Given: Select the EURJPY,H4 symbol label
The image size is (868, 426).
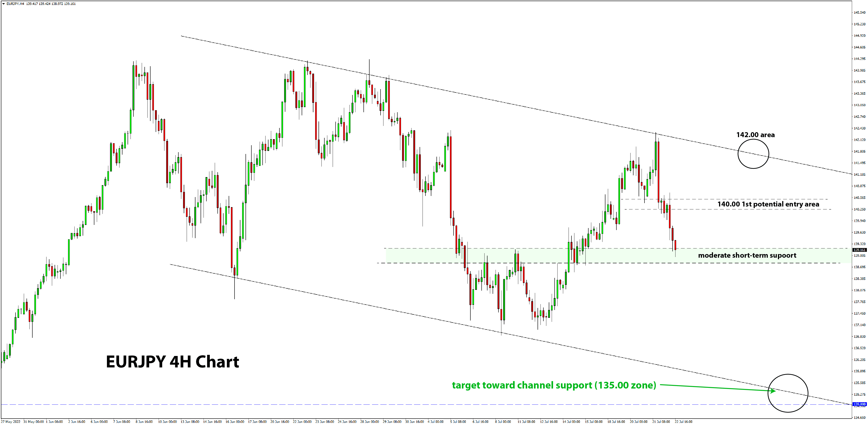Looking at the screenshot, I should [x=15, y=4].
